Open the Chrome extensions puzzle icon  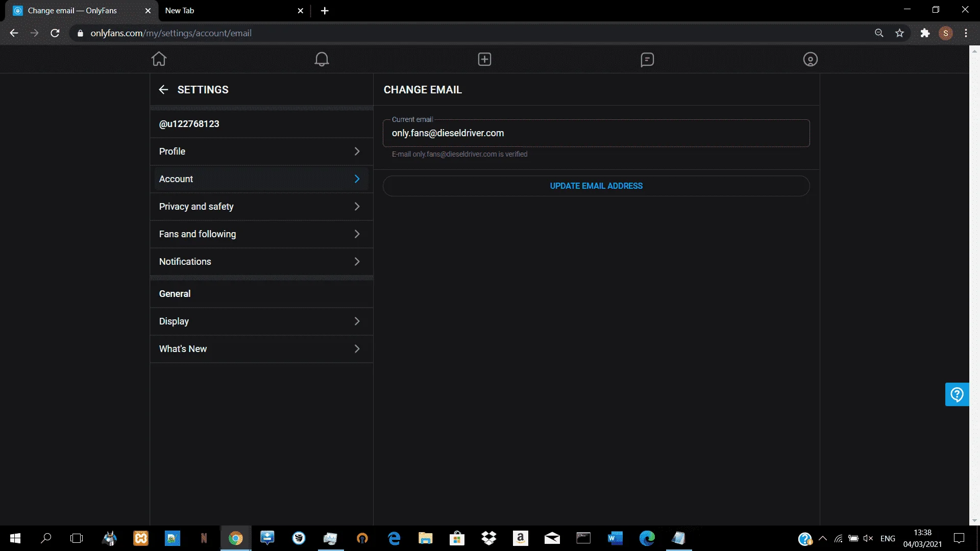click(x=925, y=33)
